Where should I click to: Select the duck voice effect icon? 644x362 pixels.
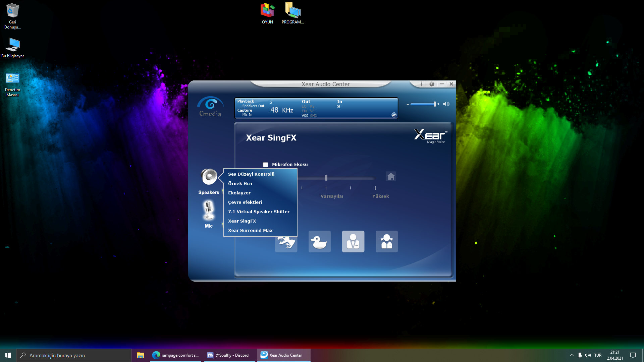tap(319, 241)
